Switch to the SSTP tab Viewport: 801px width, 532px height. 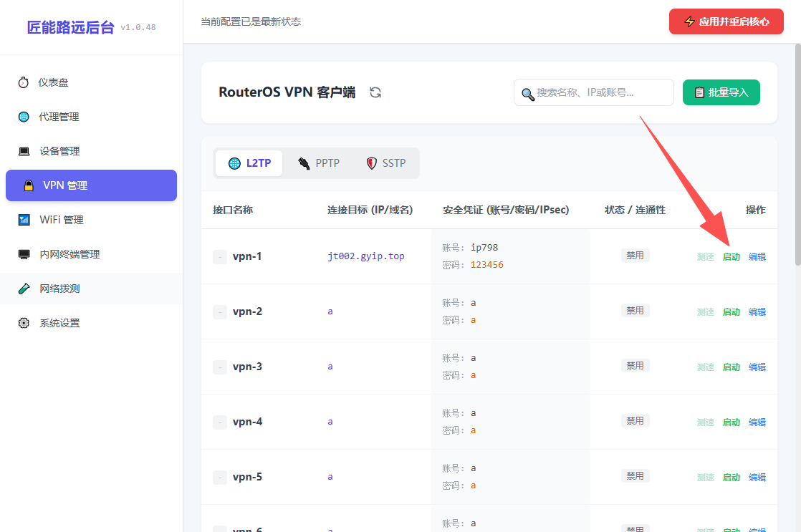click(385, 163)
